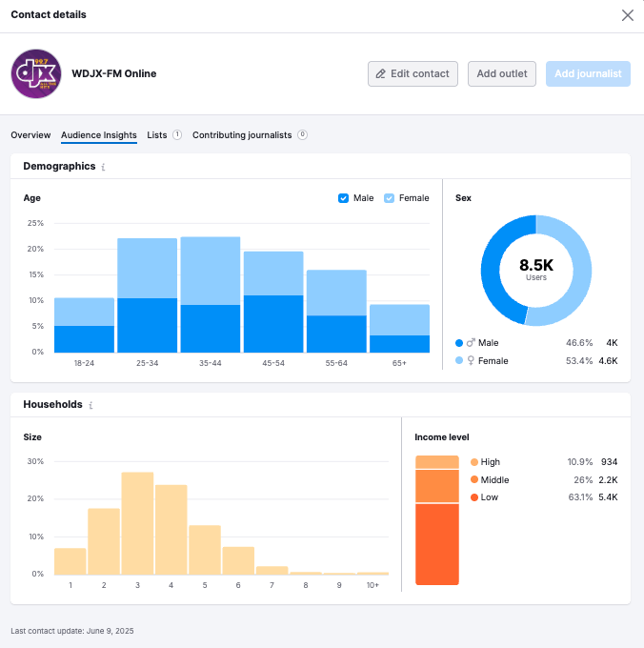The image size is (644, 648).
Task: Click the Low income legend dot
Action: coord(474,497)
